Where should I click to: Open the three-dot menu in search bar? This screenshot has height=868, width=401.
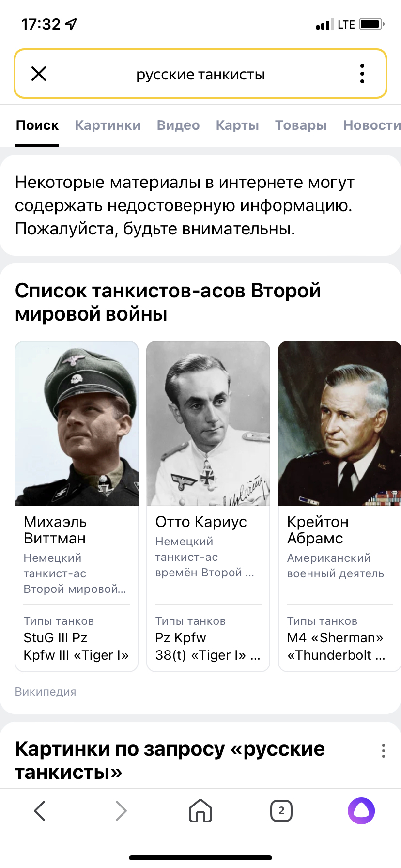[x=362, y=74]
